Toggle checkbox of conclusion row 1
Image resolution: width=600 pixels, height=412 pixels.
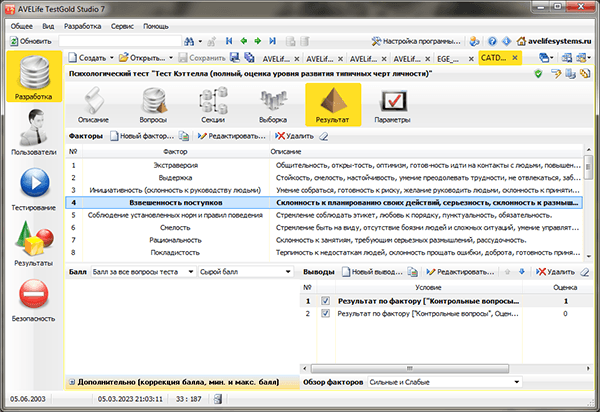click(x=326, y=301)
